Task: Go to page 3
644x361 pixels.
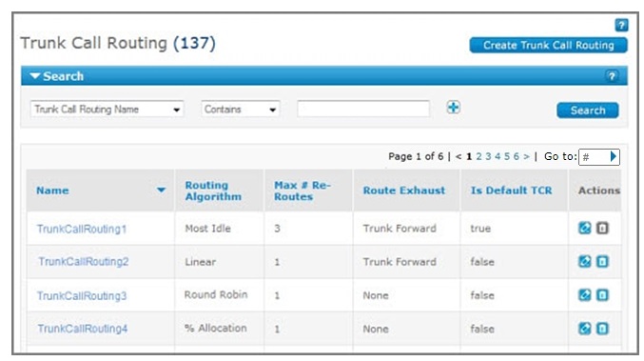Action: (x=488, y=156)
